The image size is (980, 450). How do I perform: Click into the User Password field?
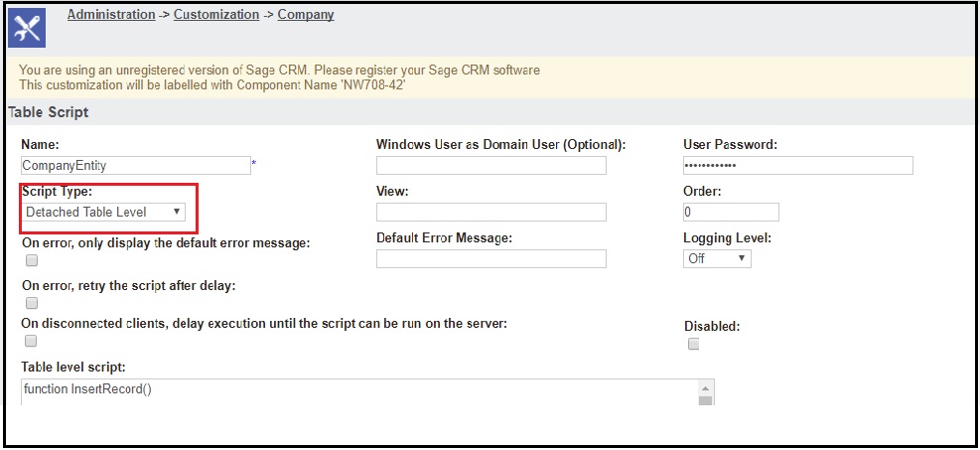(x=798, y=166)
